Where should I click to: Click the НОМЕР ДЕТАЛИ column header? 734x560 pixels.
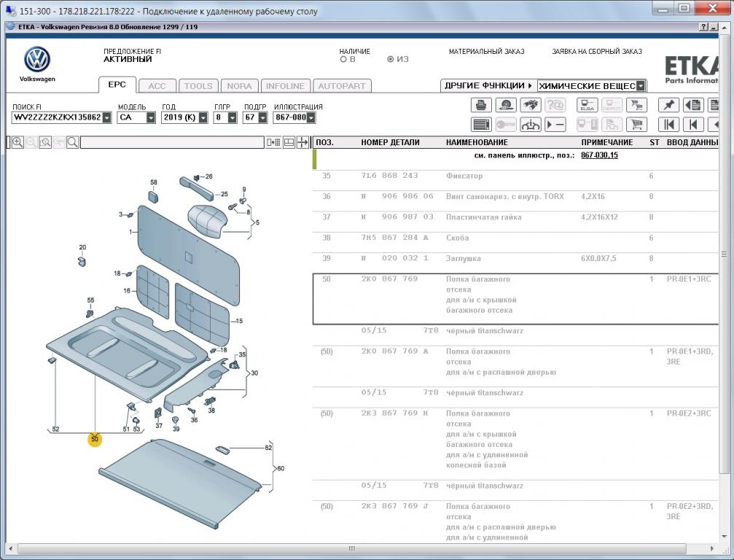[x=390, y=142]
